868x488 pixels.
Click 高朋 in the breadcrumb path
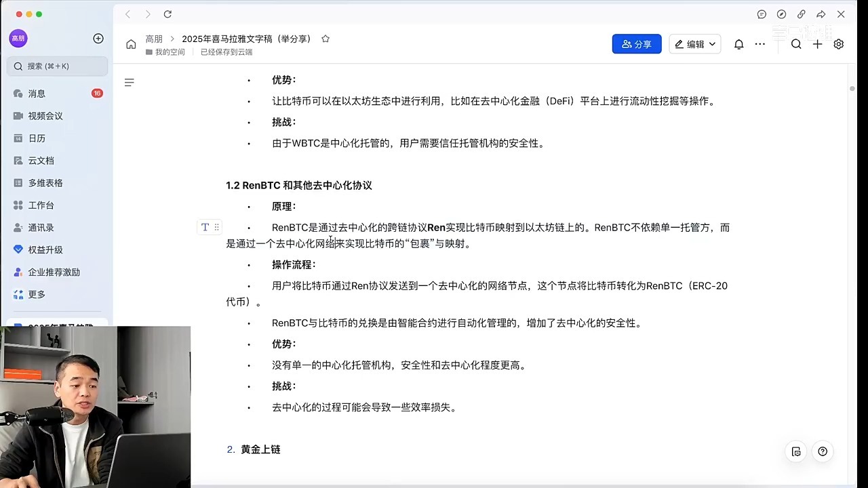(154, 39)
